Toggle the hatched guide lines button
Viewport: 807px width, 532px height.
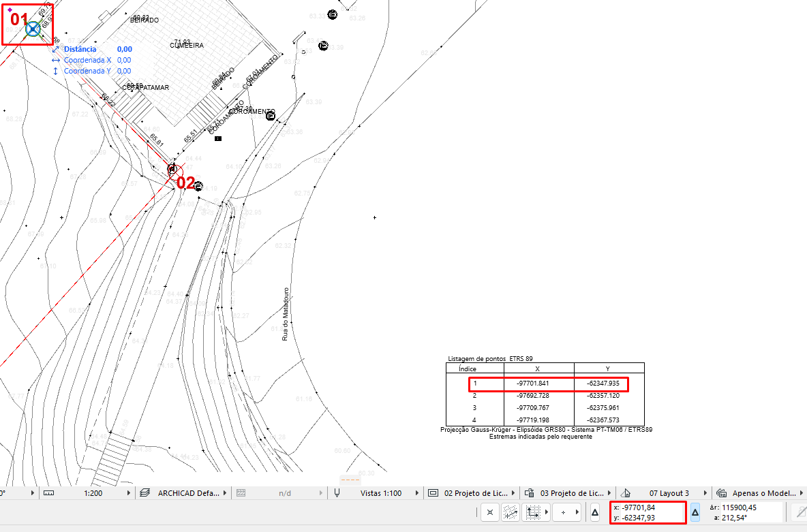pyautogui.click(x=509, y=512)
